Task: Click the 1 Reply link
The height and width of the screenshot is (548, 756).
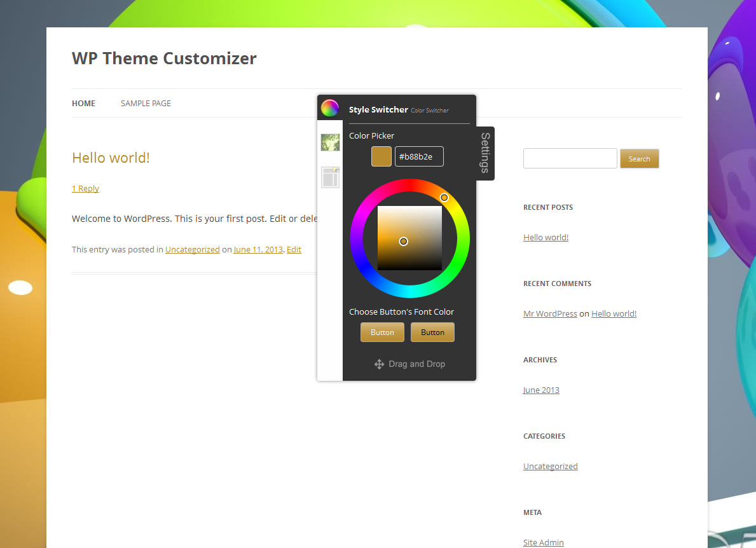Action: [x=85, y=188]
